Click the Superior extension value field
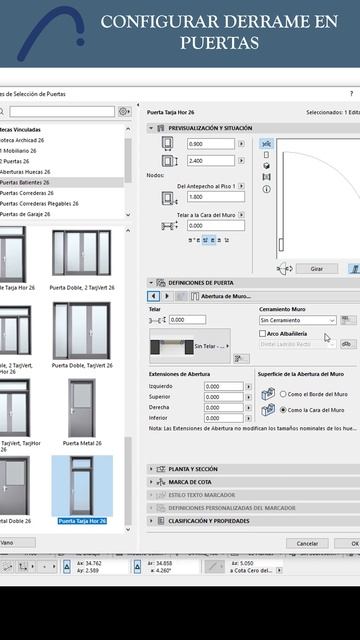 (224, 397)
